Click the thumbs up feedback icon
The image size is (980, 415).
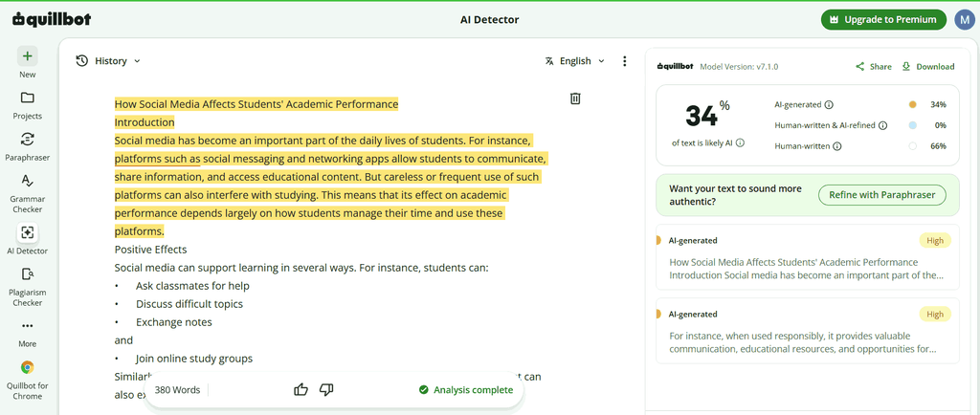coord(301,390)
